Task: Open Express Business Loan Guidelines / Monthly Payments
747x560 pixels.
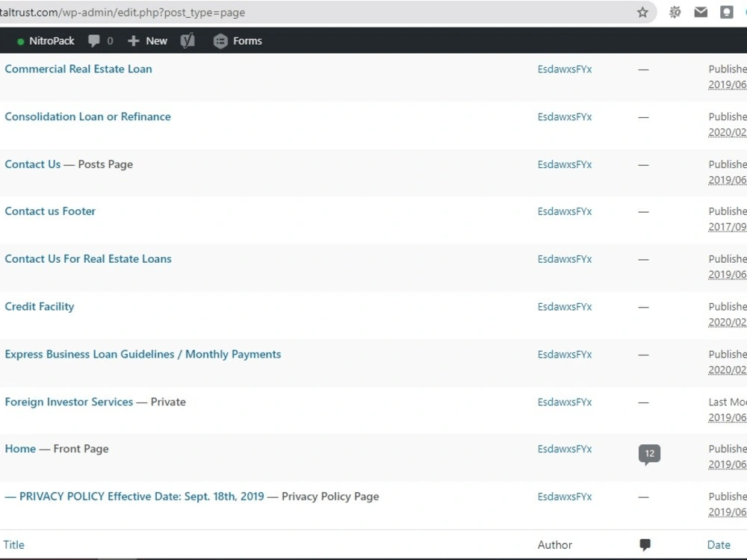Action: (143, 354)
